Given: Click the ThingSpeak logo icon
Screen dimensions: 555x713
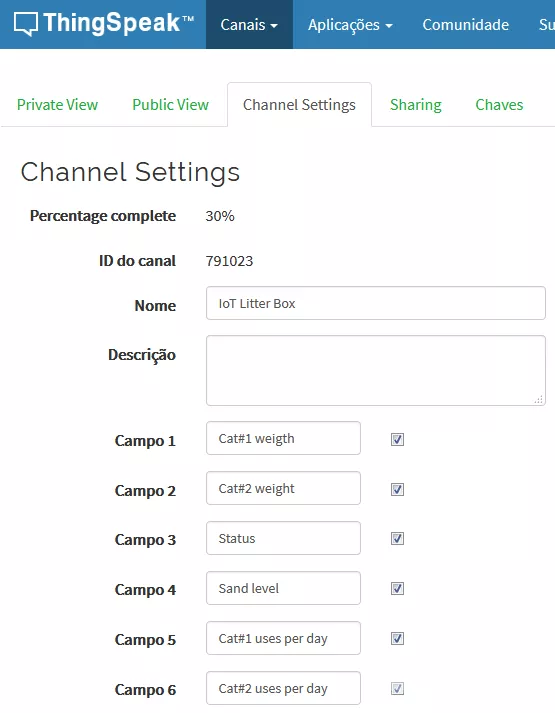Looking at the screenshot, I should click(x=25, y=24).
